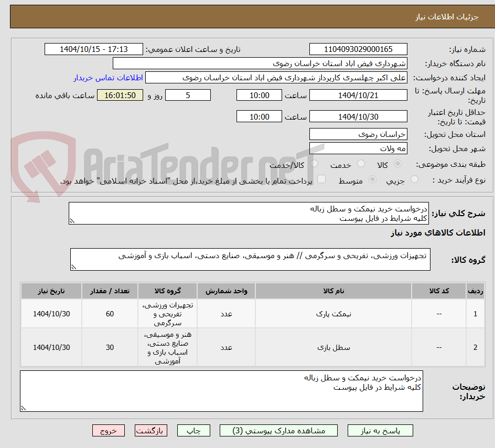Click the جزئیات اطلاعات نیاز page title
Image resolution: width=495 pixels, height=448 pixels.
coord(447,17)
